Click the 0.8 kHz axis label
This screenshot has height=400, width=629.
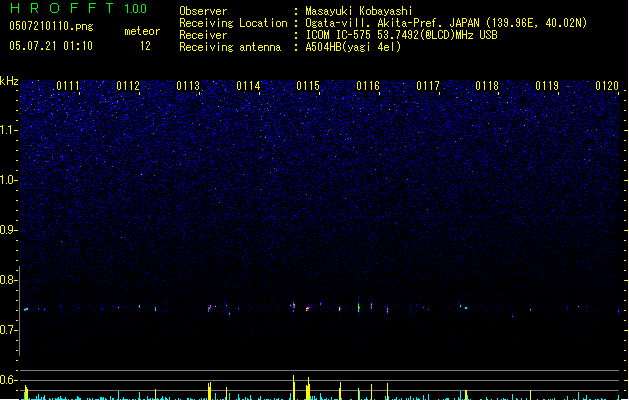[x=8, y=280]
